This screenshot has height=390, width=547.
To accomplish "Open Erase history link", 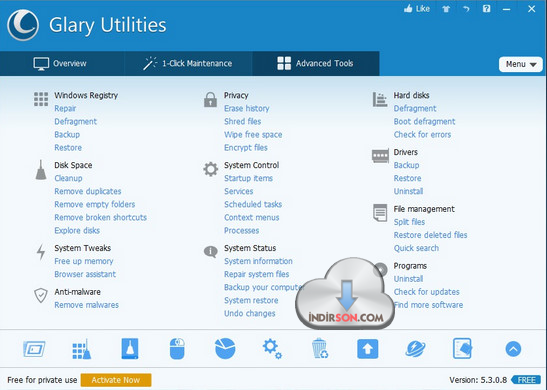I will tap(247, 108).
